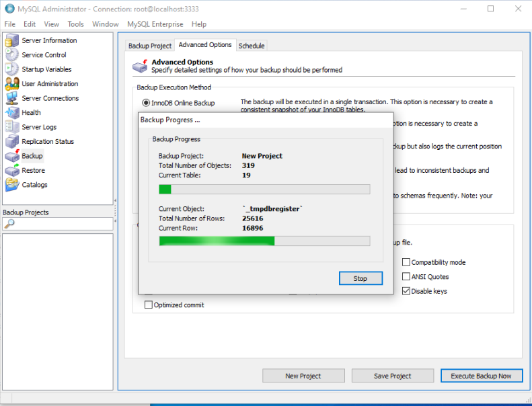The image size is (532, 406).
Task: Click the Server Connections icon
Action: (x=12, y=99)
